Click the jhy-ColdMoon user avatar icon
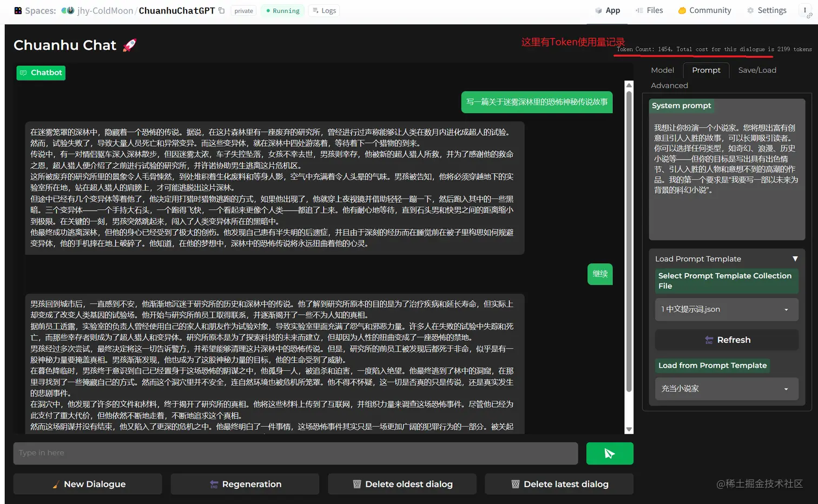818x504 pixels. 68,11
